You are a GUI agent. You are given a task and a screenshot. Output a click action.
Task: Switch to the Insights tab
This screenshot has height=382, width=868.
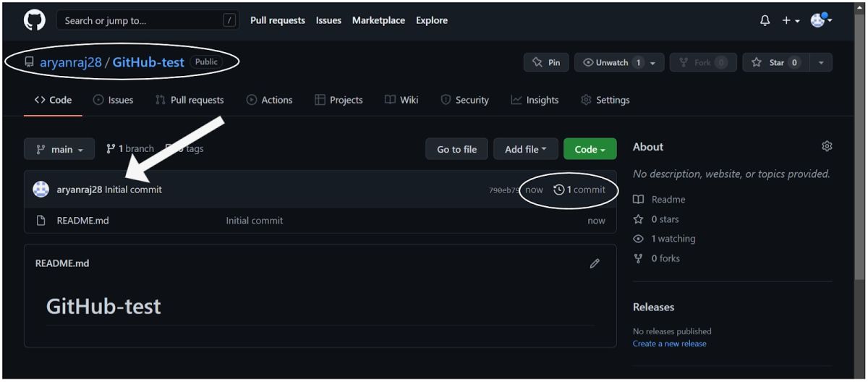[535, 100]
